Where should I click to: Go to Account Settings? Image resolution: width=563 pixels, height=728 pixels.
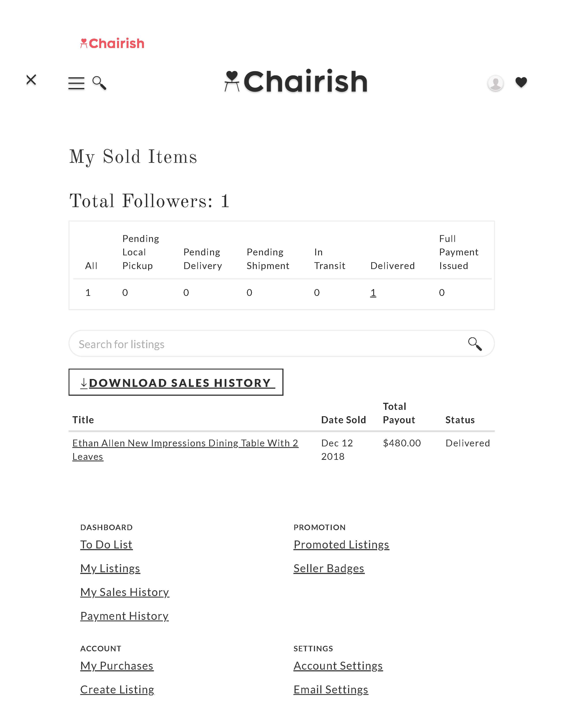(338, 666)
